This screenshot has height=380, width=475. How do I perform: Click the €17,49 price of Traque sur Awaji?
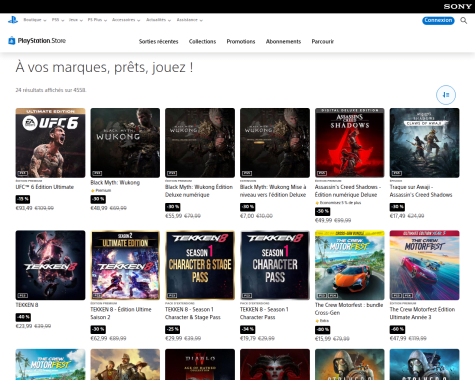point(398,216)
